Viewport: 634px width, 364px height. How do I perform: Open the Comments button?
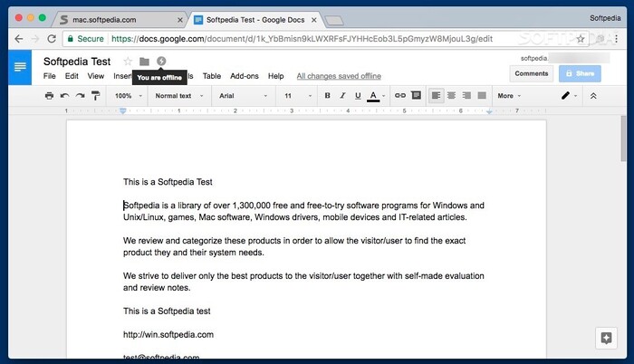[x=532, y=73]
